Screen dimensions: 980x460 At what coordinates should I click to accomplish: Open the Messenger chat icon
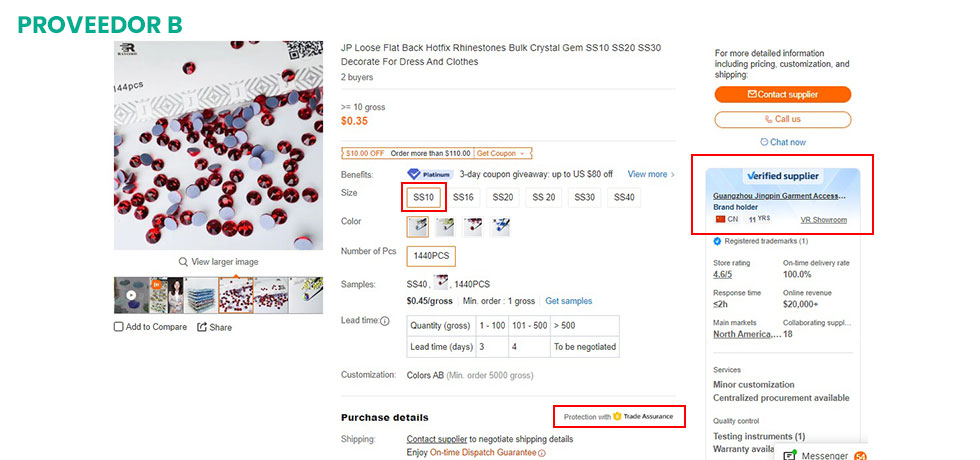tap(789, 456)
